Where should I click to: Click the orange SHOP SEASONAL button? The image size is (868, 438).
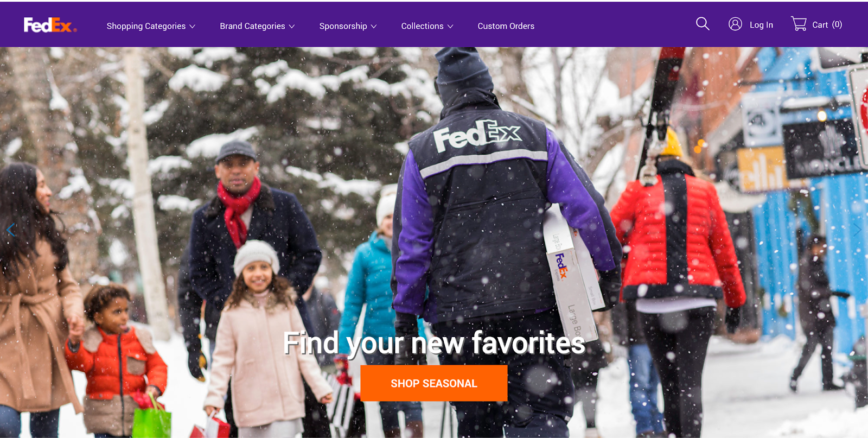tap(434, 383)
